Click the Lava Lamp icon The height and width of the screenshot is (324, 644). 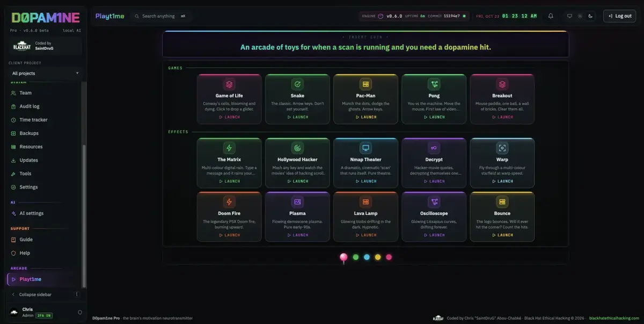pyautogui.click(x=365, y=202)
